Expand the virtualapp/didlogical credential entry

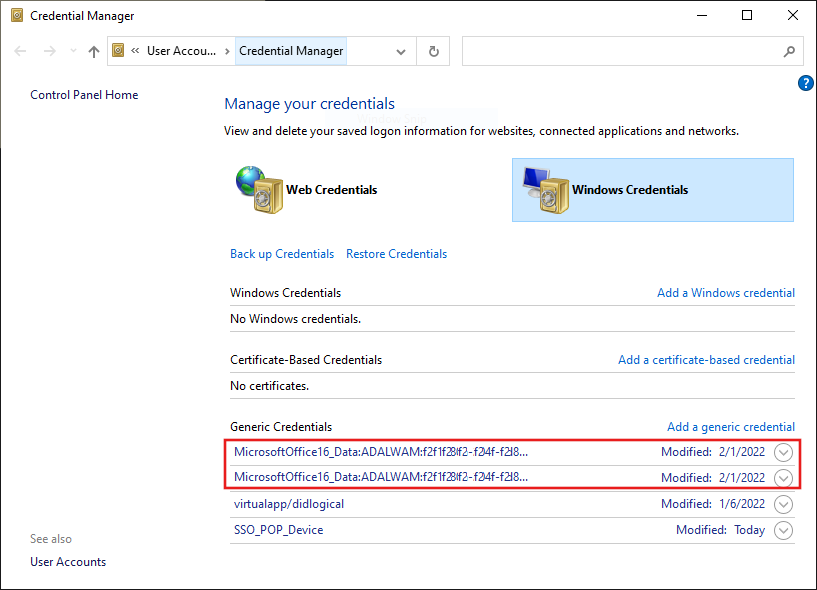pos(784,504)
